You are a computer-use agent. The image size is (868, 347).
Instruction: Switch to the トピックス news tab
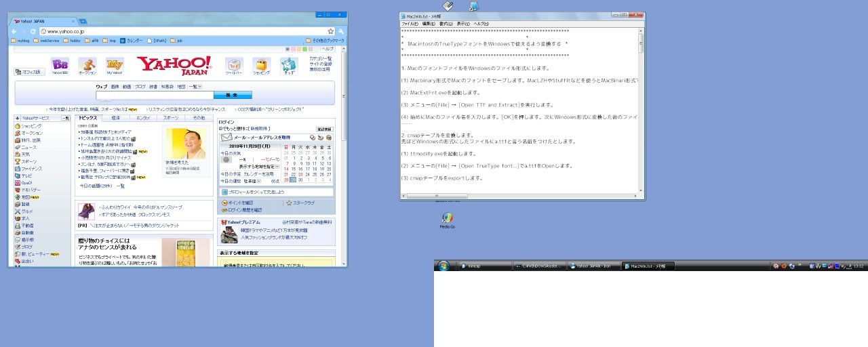coord(89,118)
